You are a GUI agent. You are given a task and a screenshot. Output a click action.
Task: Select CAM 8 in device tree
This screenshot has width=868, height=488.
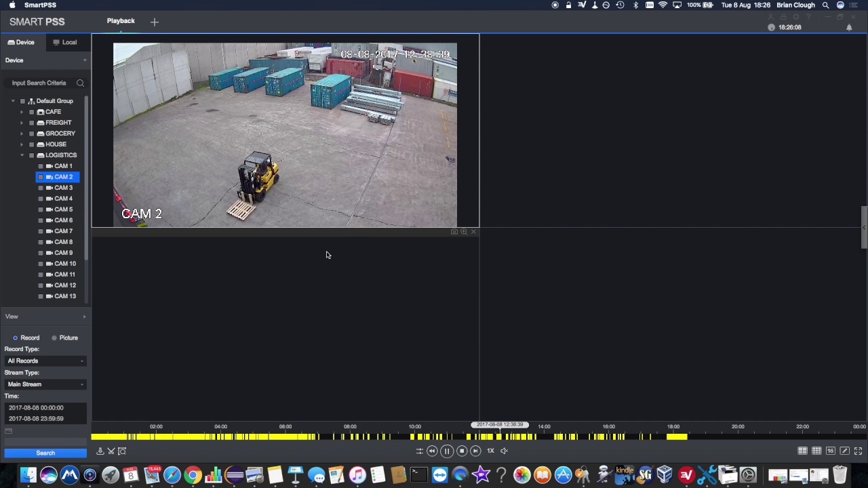coord(63,242)
